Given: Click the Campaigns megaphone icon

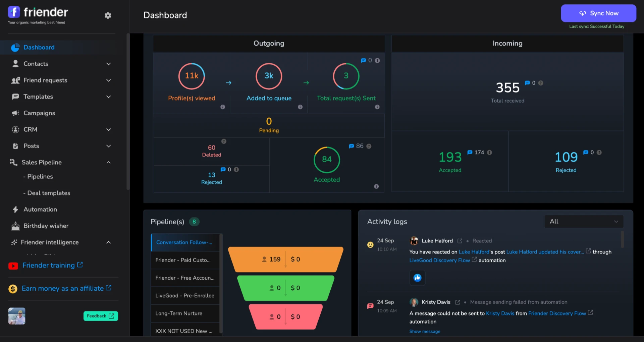Looking at the screenshot, I should click(15, 113).
